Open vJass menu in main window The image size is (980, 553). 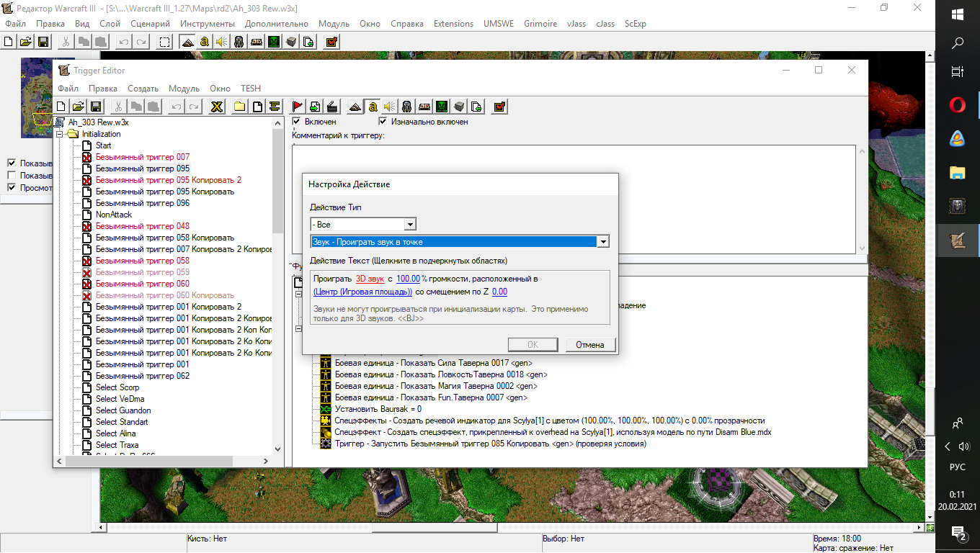(x=576, y=24)
